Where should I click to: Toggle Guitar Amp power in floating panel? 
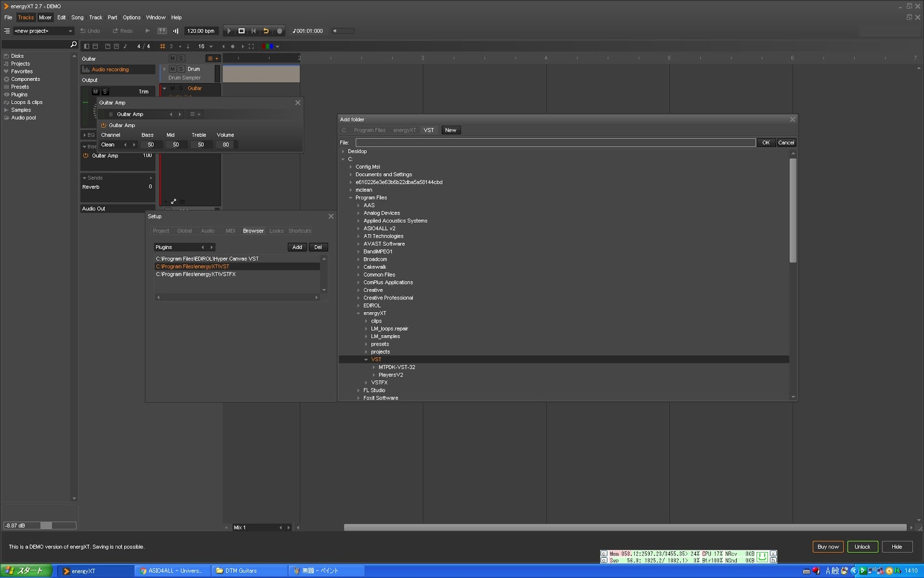(104, 125)
